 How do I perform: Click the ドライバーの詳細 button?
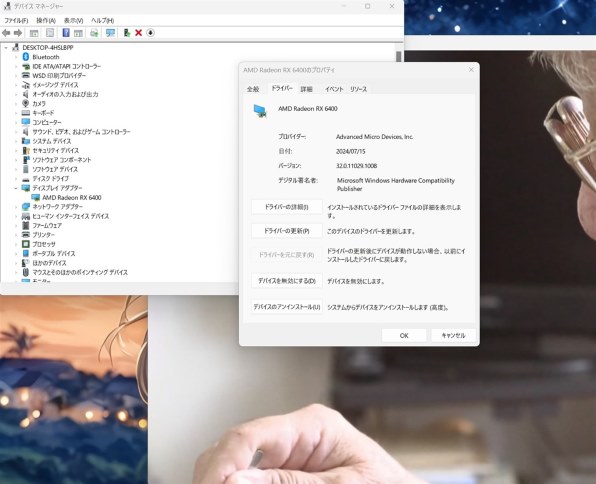coord(287,207)
